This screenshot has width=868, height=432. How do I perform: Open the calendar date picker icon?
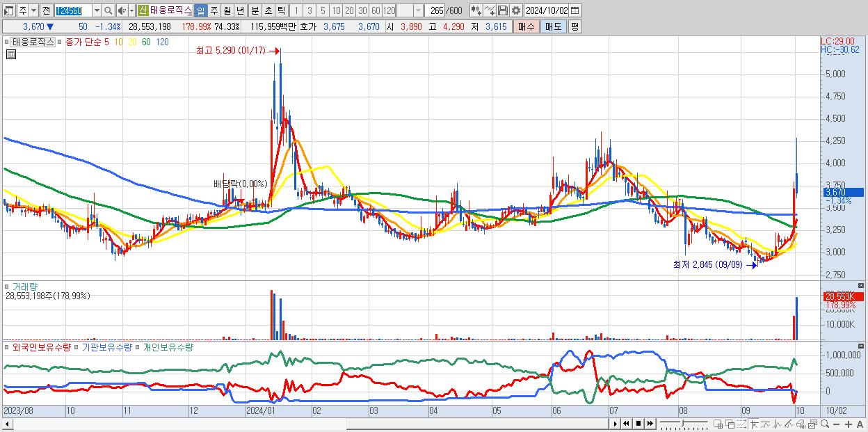pyautogui.click(x=577, y=10)
